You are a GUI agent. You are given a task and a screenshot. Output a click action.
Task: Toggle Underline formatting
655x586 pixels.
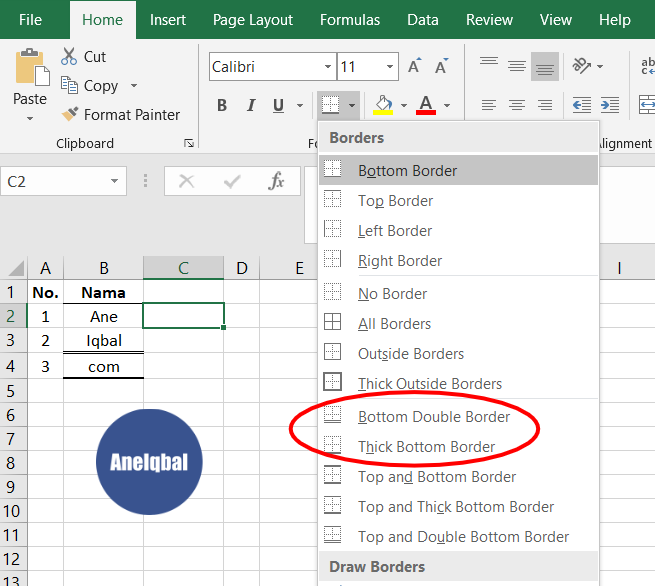click(278, 105)
